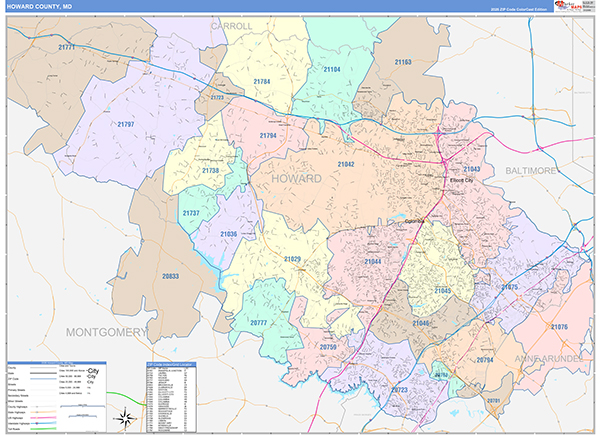Select ZIP code label 20833
Image resolution: width=600 pixels, height=435 pixels.
tap(170, 276)
